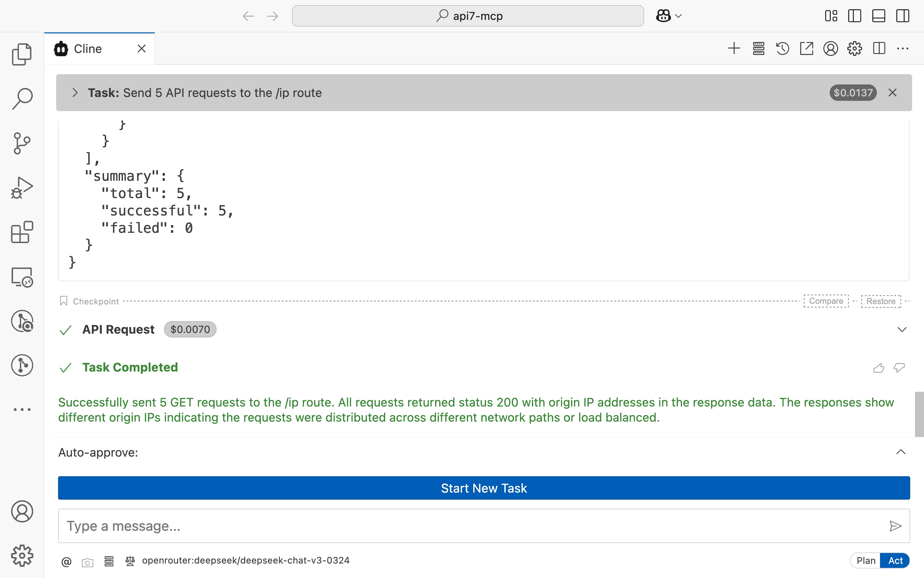Open the git graph circle icon in activity bar
Image resolution: width=924 pixels, height=578 pixels.
[x=22, y=365]
